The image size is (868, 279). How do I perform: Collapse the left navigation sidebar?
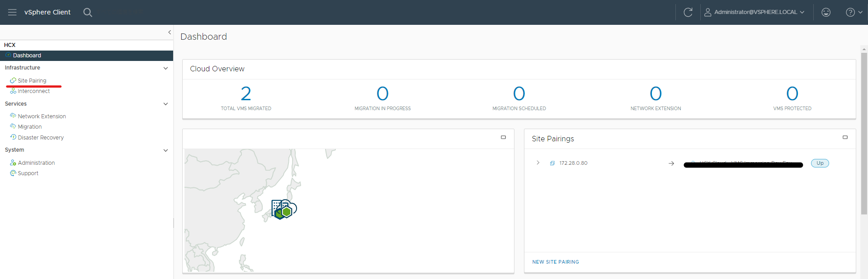click(x=170, y=32)
